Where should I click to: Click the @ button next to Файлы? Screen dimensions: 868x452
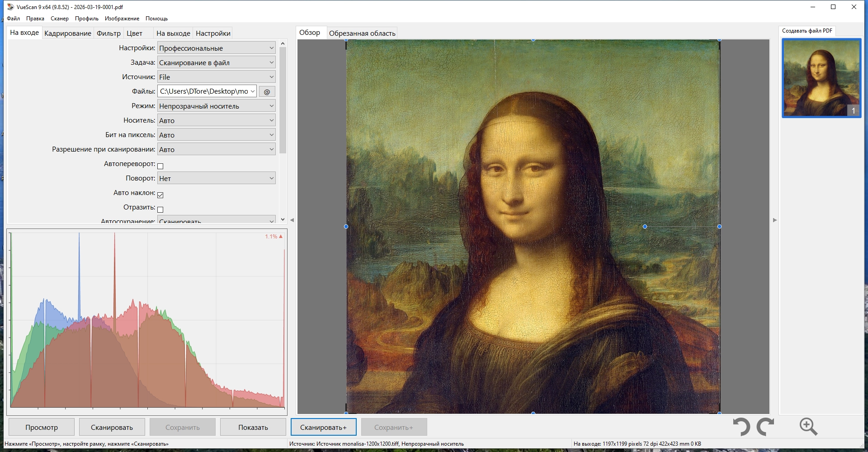pyautogui.click(x=267, y=91)
